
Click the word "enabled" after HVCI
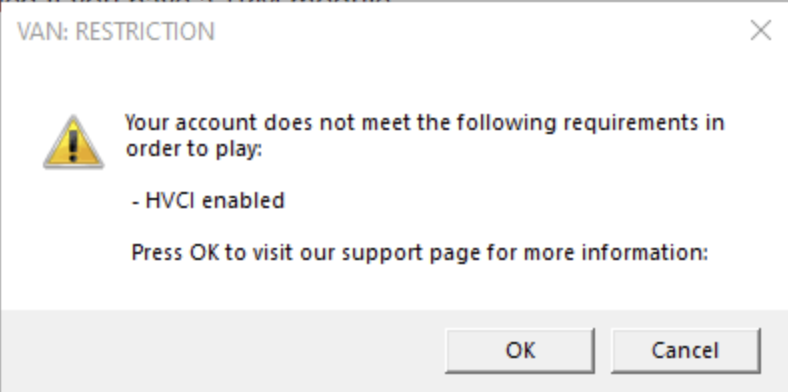tap(243, 201)
